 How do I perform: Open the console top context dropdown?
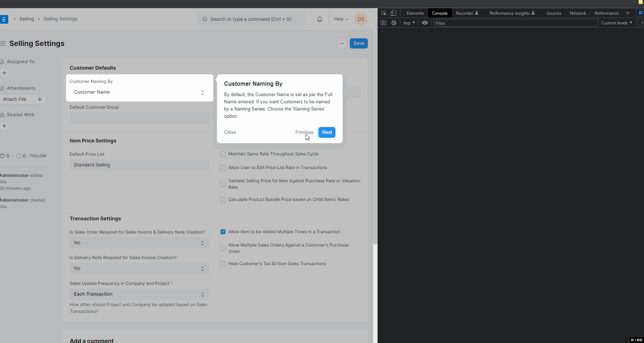[409, 23]
